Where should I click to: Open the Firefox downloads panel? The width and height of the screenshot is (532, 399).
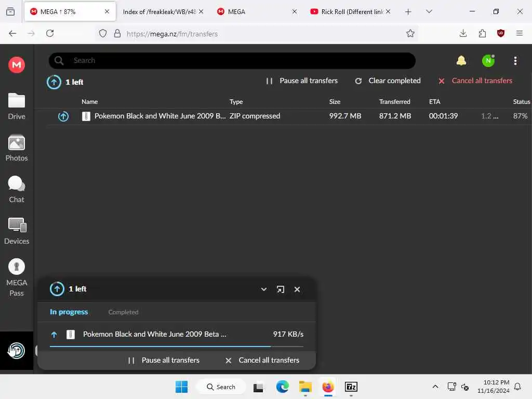pos(463,33)
